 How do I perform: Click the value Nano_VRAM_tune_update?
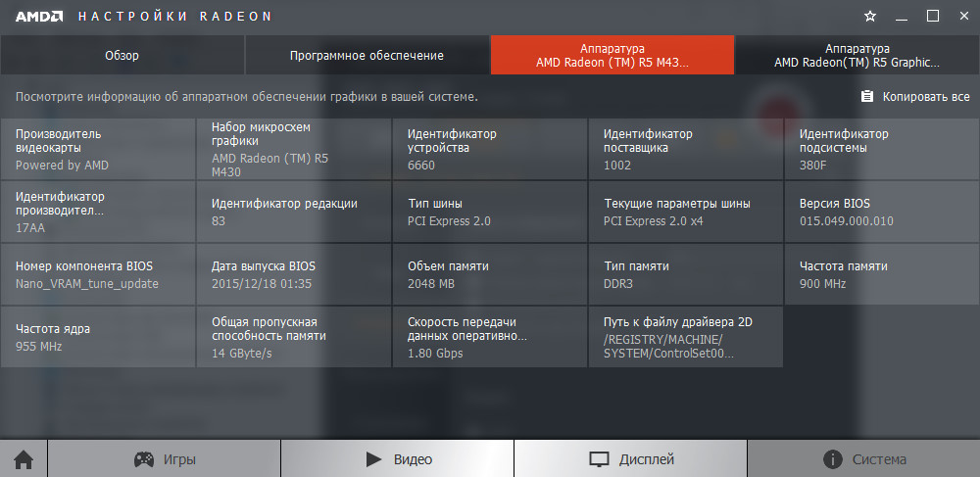pyautogui.click(x=87, y=284)
